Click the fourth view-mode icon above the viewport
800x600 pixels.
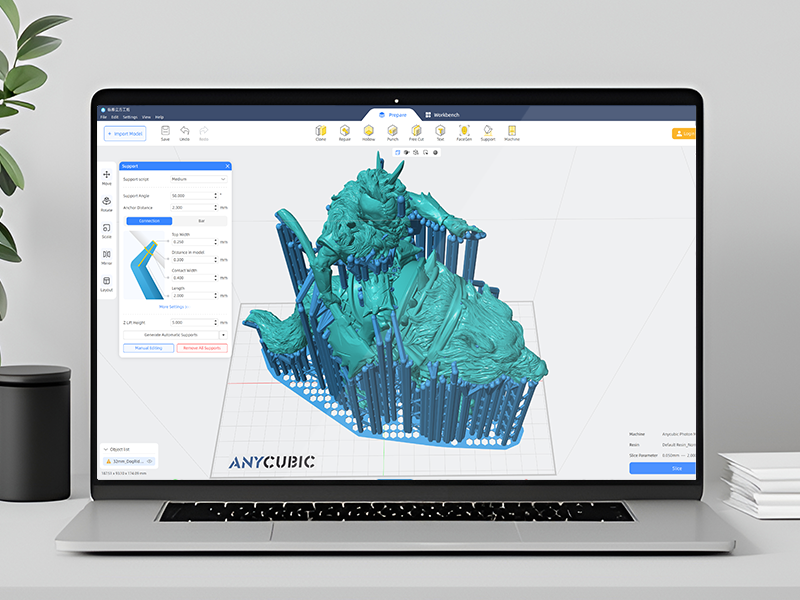point(426,153)
